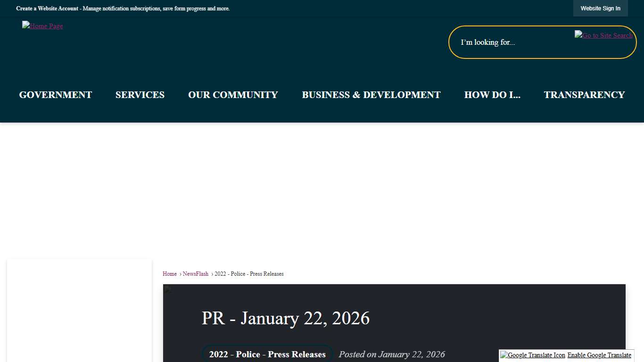Enable Google Translate via the text link
This screenshot has height=362, width=644.
pyautogui.click(x=599, y=355)
